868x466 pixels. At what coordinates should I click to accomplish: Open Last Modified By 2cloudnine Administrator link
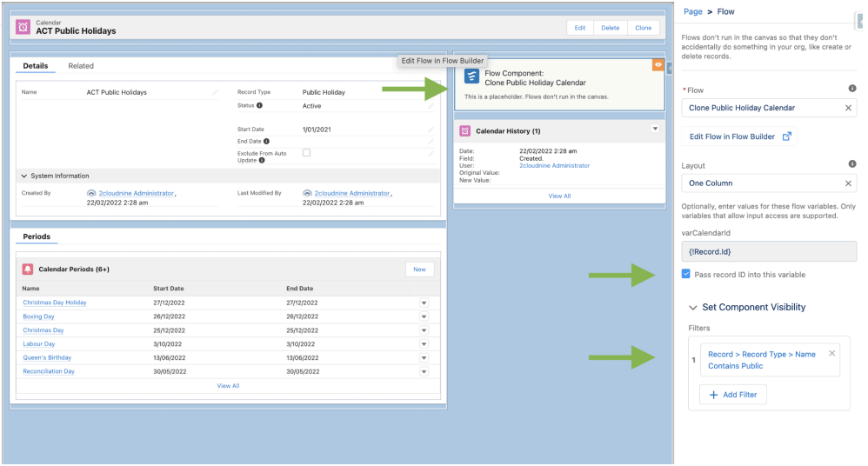coord(352,193)
